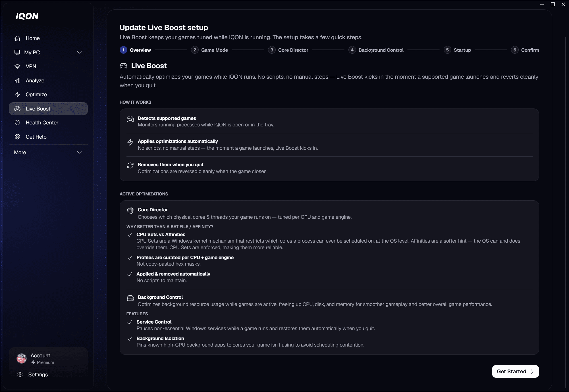Click the Background Control drive icon
The width and height of the screenshot is (569, 392).
[130, 298]
